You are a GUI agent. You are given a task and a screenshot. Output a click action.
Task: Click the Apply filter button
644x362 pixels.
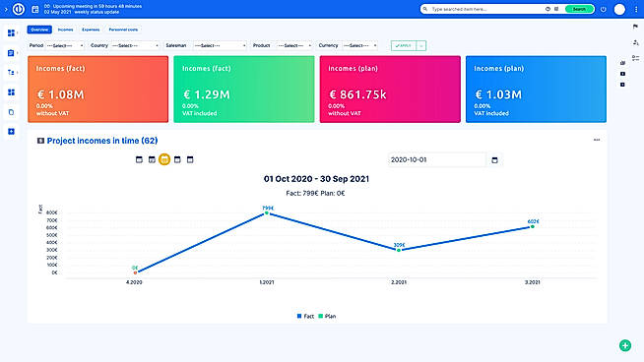[x=404, y=45]
